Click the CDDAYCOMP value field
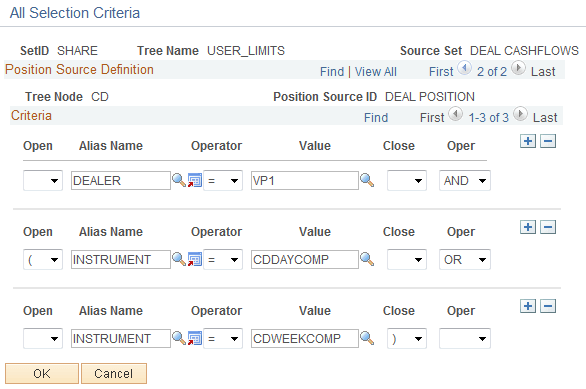 [x=305, y=260]
